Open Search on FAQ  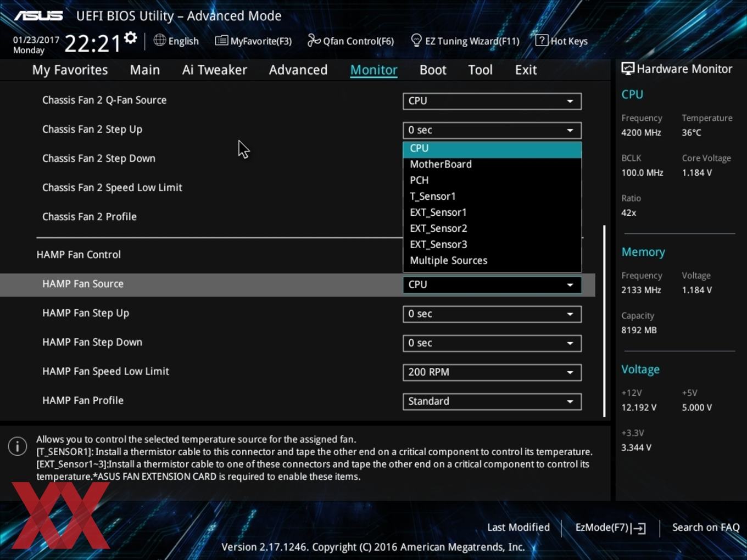tap(706, 528)
